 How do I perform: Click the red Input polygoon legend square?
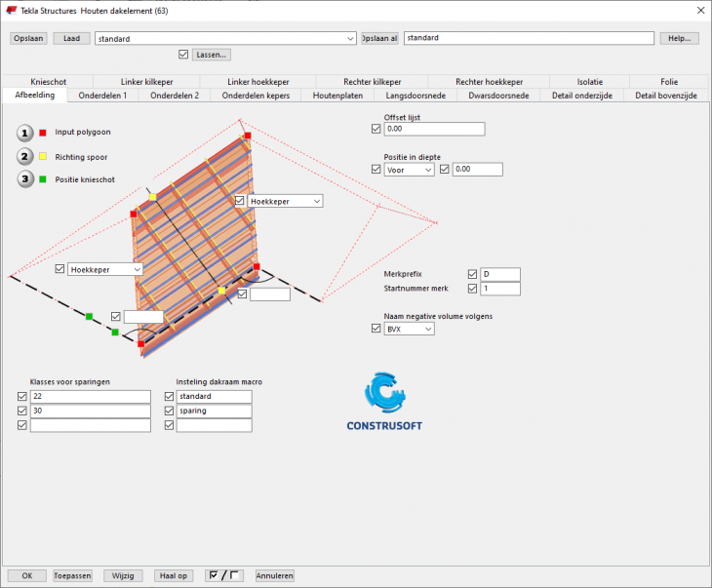coord(43,133)
